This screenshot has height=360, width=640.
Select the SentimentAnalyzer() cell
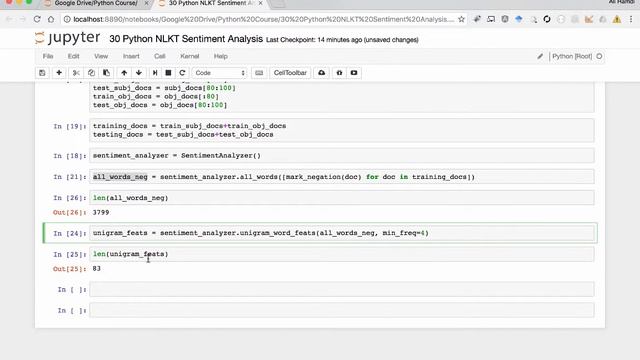[342, 156]
